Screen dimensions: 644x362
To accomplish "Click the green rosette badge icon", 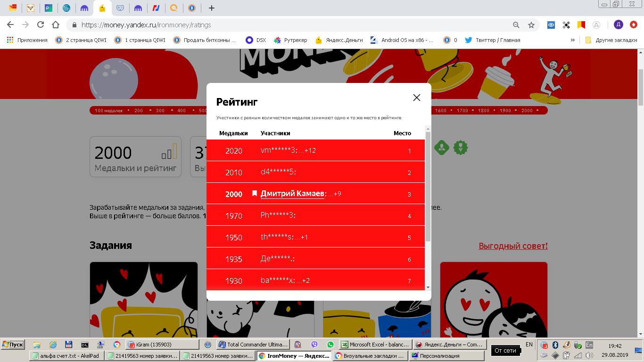I will tap(461, 148).
